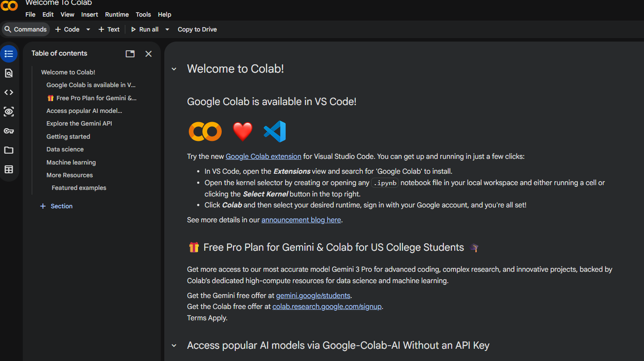Open the Insert menu
644x361 pixels.
pos(89,14)
